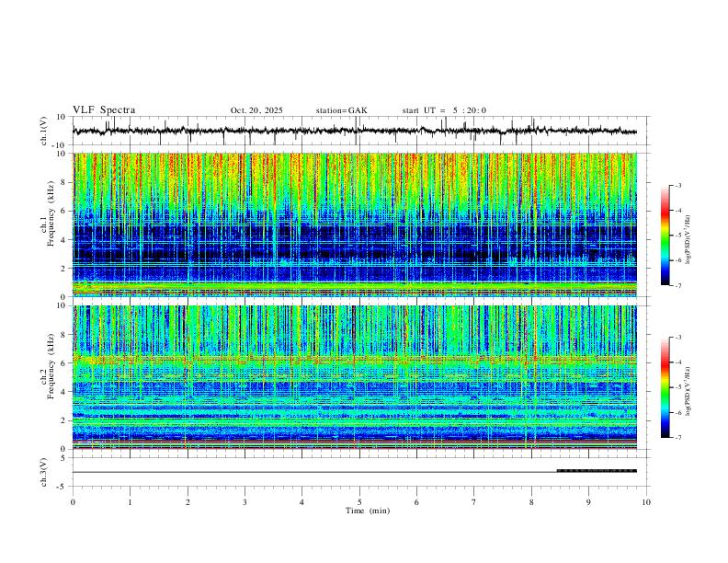
Task: Click the time axis tick label '9'
Action: click(588, 502)
